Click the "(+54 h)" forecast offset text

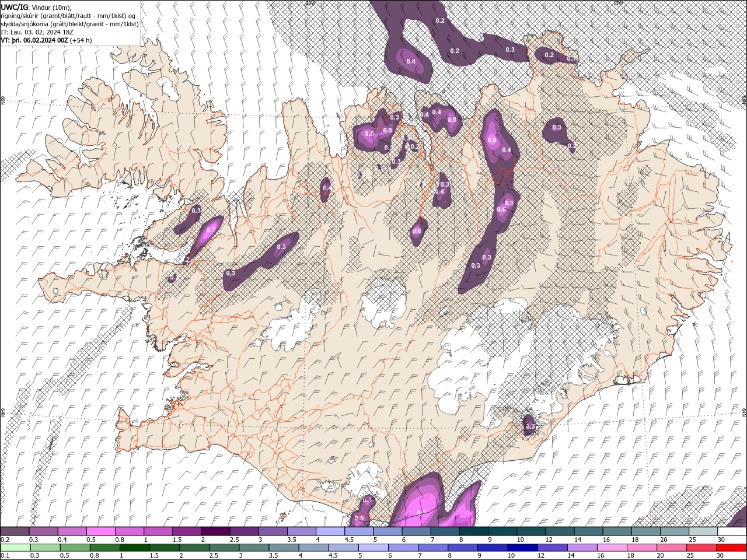point(81,40)
